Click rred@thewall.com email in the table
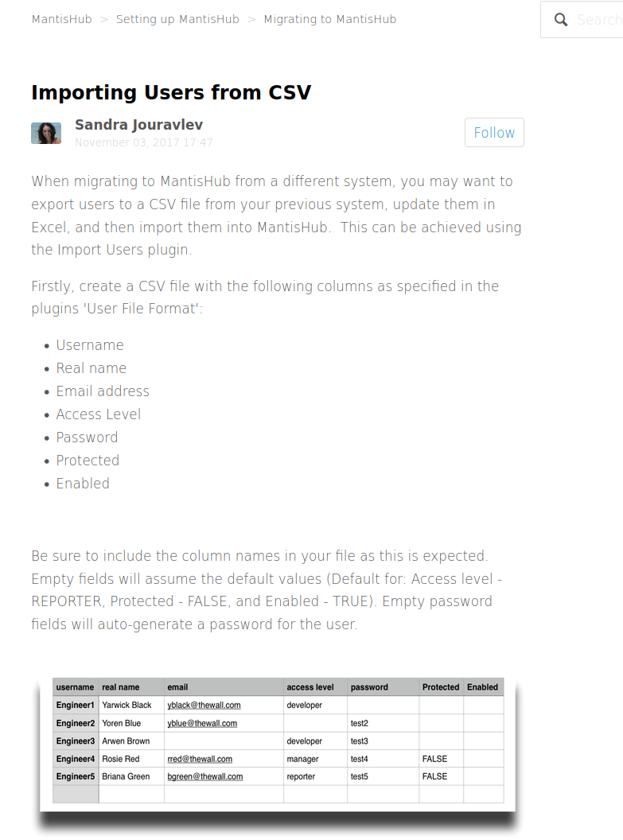Screen dimensions: 623x840 (x=200, y=759)
